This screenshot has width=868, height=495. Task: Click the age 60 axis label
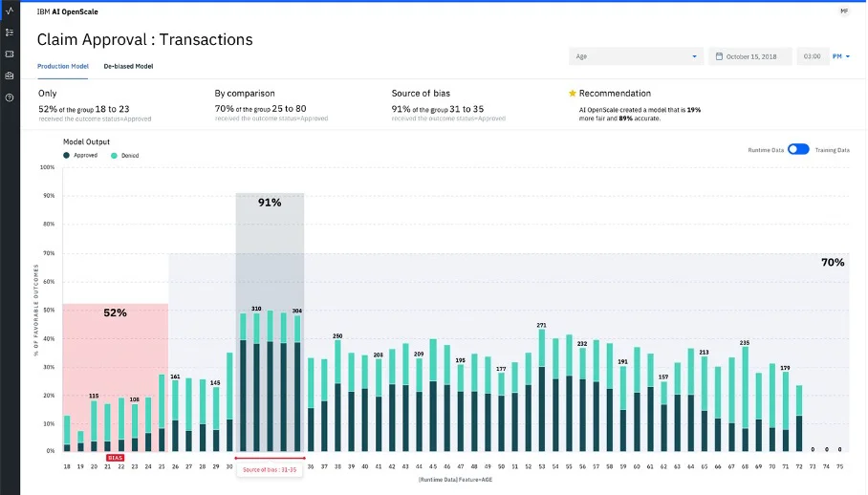click(637, 466)
